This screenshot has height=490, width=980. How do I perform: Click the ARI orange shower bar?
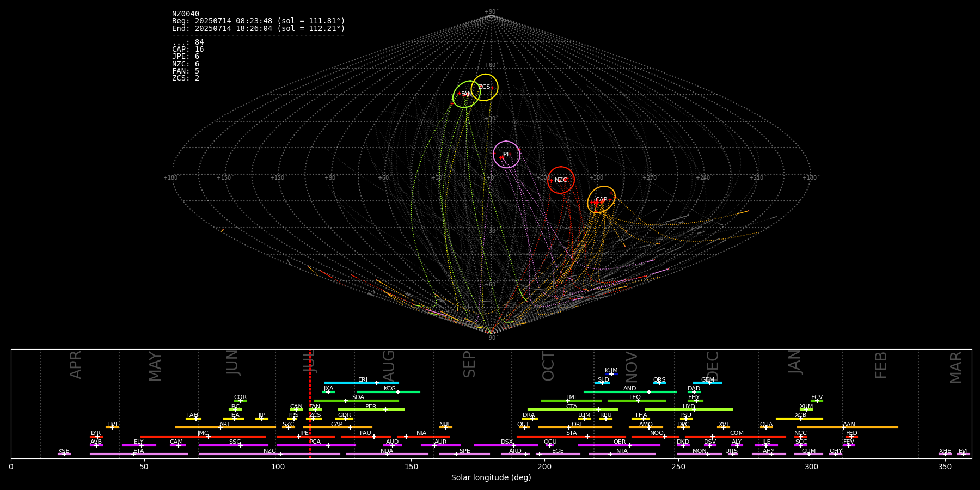point(225,427)
